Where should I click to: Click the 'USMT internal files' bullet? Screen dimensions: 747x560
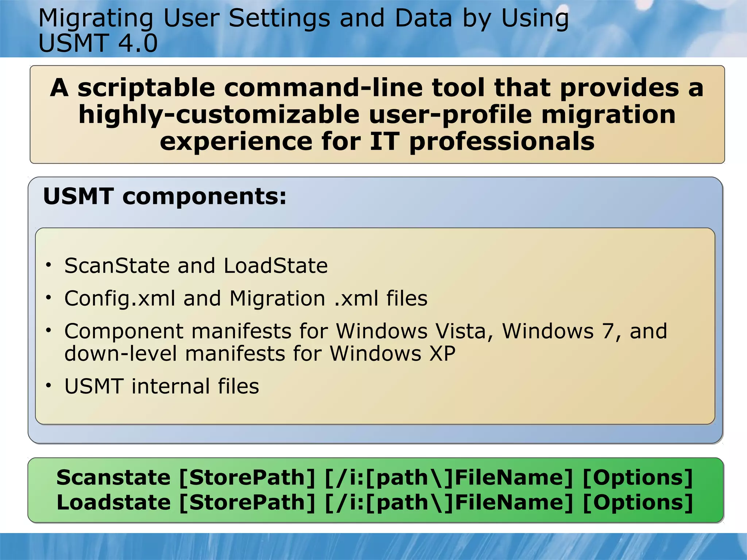(x=162, y=386)
